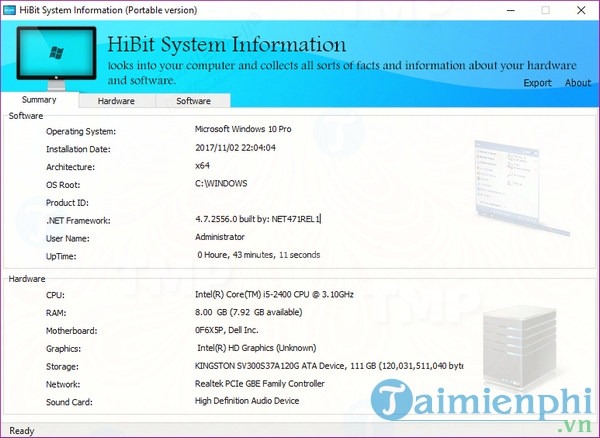Click the Sound Card label
This screenshot has width=600, height=438.
click(69, 402)
